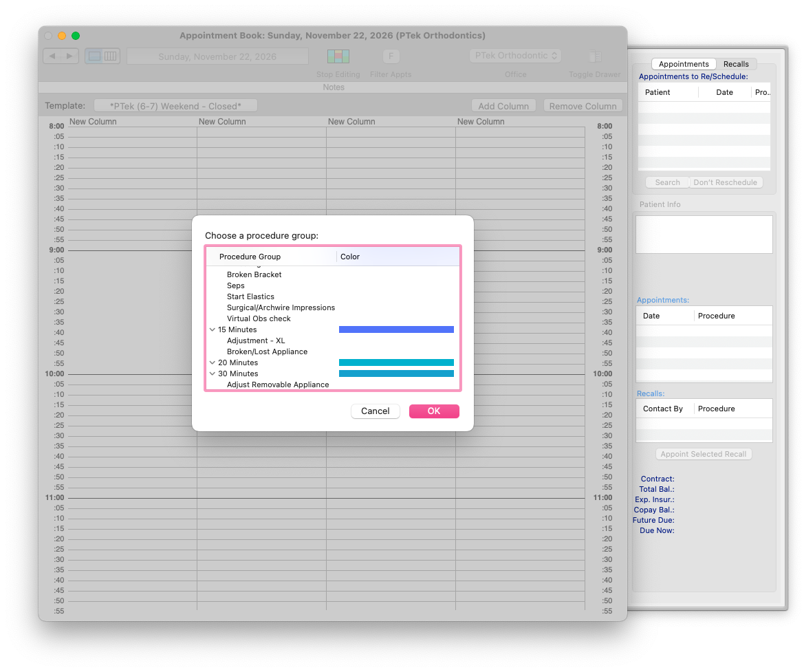Click the Filter Appts F icon
This screenshot has height=672, width=804.
click(391, 56)
